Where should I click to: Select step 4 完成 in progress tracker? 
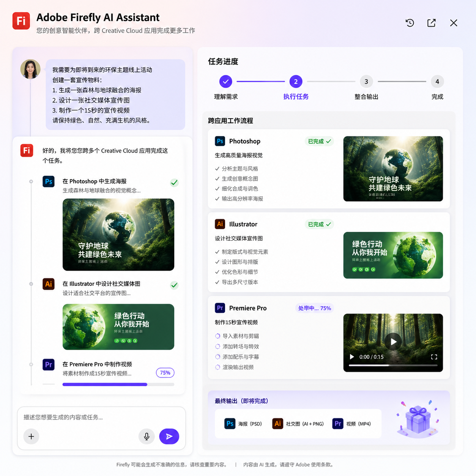point(437,81)
